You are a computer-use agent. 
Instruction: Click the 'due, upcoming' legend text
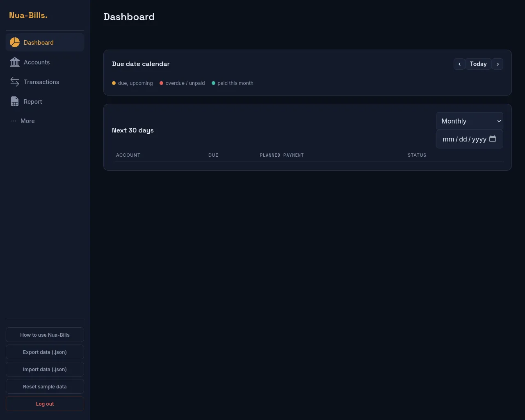pyautogui.click(x=135, y=83)
